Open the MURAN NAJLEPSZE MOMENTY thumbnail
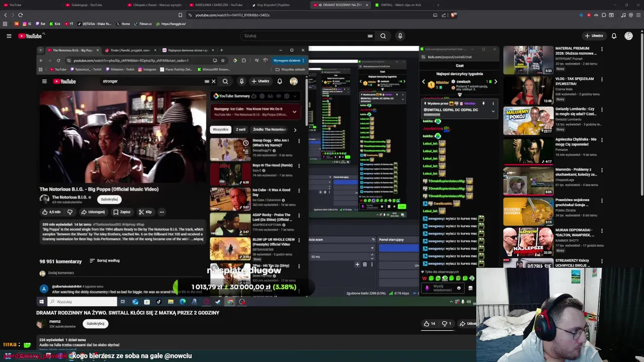The image size is (644, 362). point(528,241)
